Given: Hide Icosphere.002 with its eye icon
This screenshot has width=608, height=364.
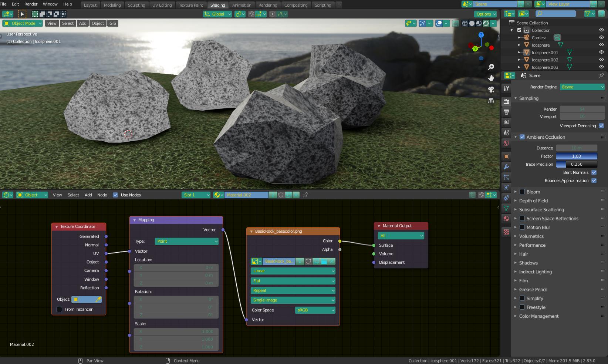Looking at the screenshot, I should point(601,60).
